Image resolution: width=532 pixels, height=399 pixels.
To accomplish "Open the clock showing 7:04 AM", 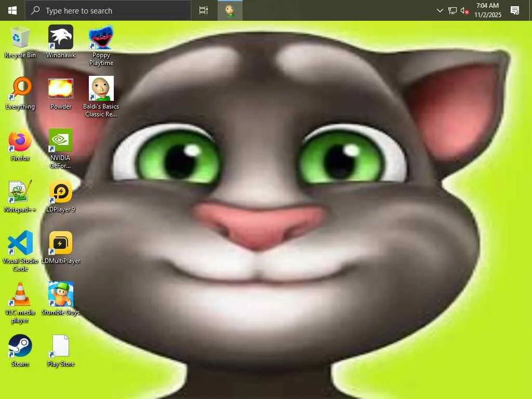I will pos(487,10).
